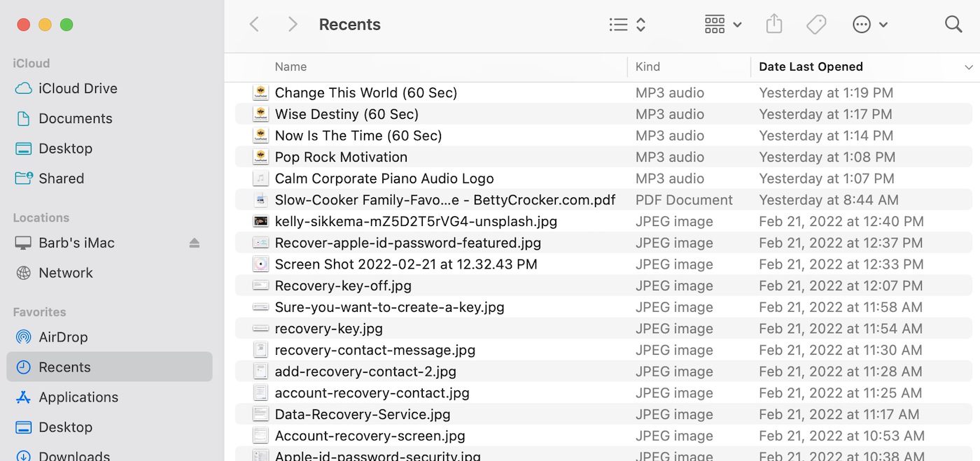The image size is (980, 461).
Task: Select Shared folder in iCloud section
Action: (61, 179)
